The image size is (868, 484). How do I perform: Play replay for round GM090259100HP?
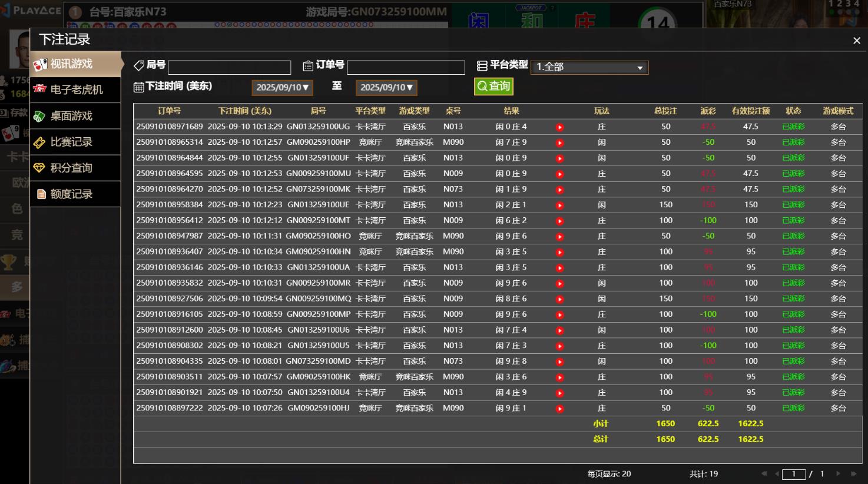pyautogui.click(x=559, y=143)
